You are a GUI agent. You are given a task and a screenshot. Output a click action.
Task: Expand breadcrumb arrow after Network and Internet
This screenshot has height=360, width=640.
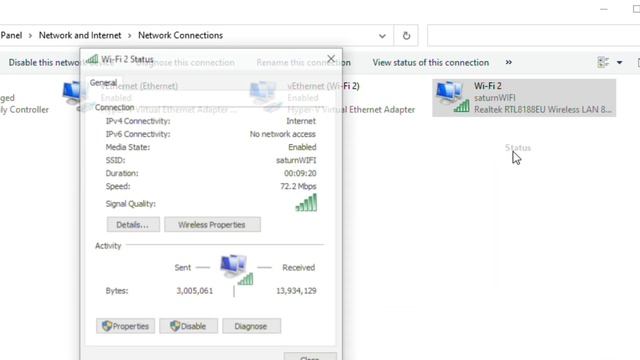pos(129,36)
